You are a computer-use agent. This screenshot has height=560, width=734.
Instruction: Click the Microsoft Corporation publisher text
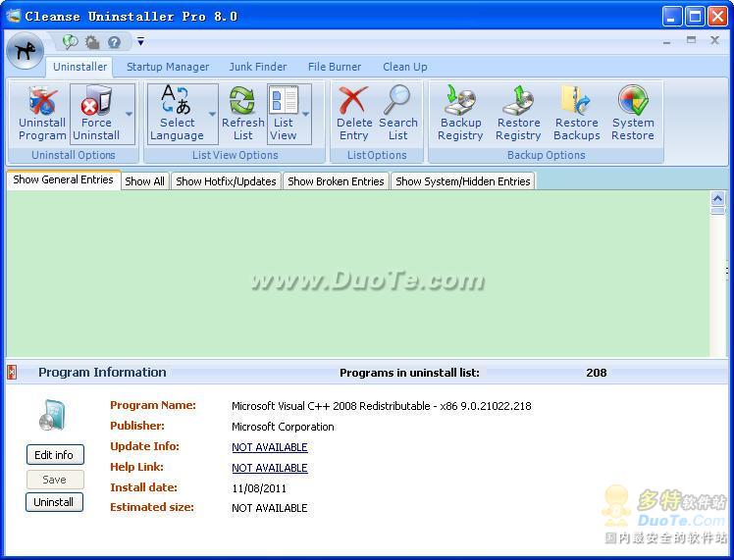283,427
